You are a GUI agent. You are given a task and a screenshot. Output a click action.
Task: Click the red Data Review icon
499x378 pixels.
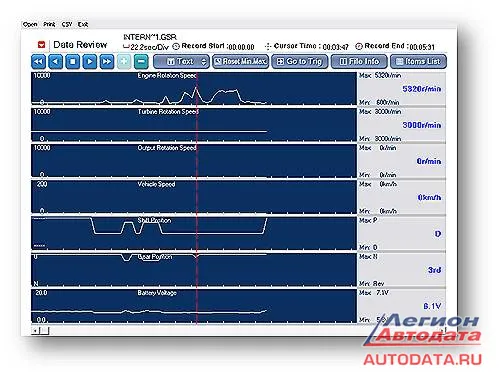[41, 45]
